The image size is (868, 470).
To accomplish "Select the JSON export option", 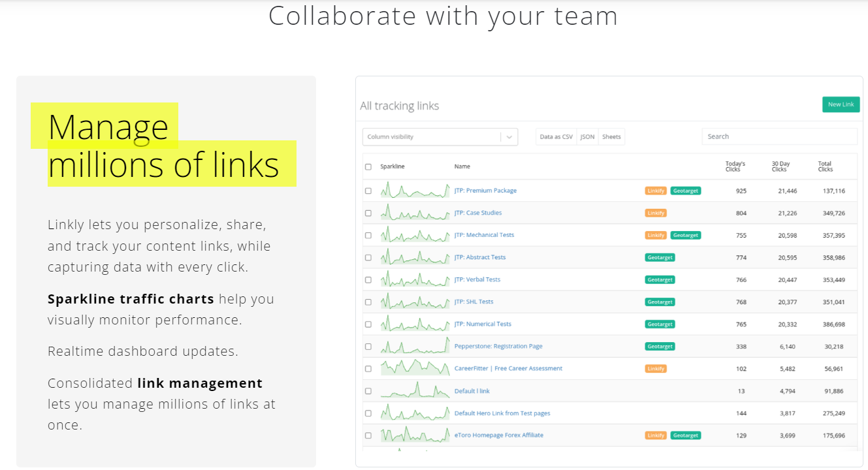I will pyautogui.click(x=587, y=137).
